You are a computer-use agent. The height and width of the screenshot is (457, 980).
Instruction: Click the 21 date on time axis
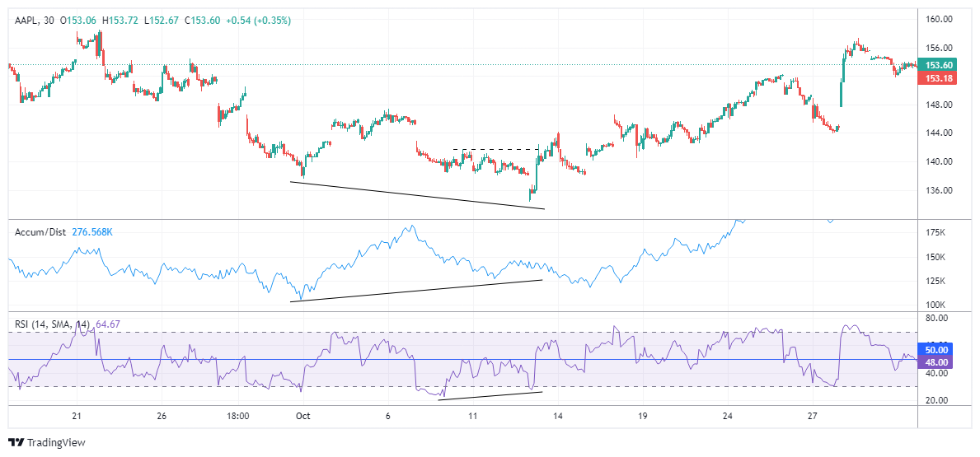[x=77, y=417]
